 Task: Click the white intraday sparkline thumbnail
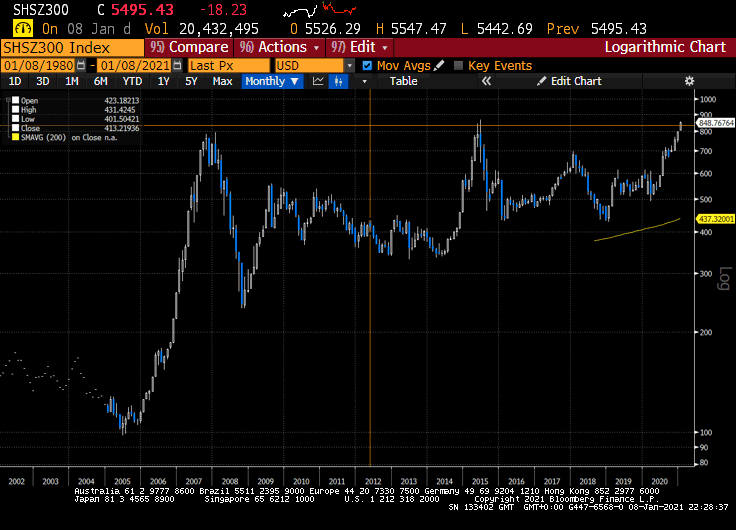coord(300,11)
